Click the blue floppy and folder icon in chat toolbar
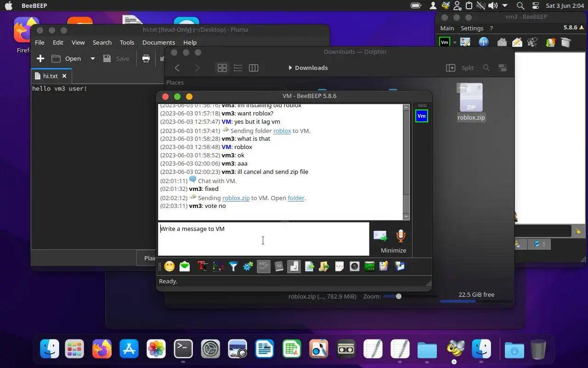The height and width of the screenshot is (368, 588). point(400,266)
